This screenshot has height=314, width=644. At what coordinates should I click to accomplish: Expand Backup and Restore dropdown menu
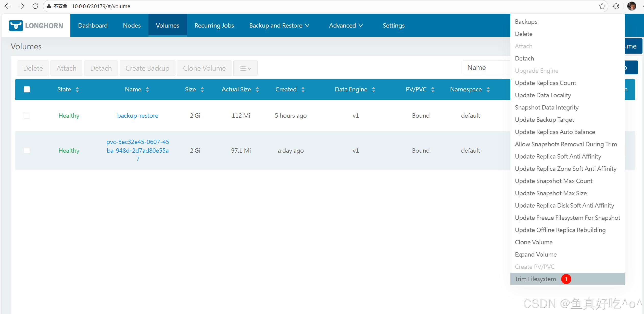279,26
